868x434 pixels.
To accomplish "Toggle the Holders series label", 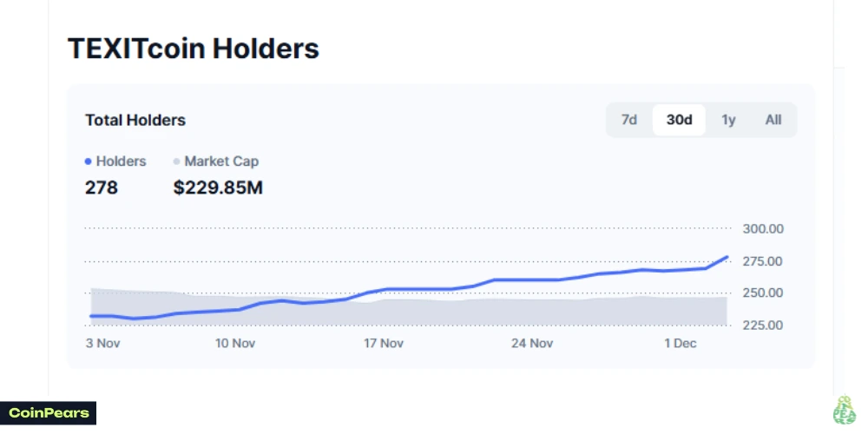I will (121, 161).
